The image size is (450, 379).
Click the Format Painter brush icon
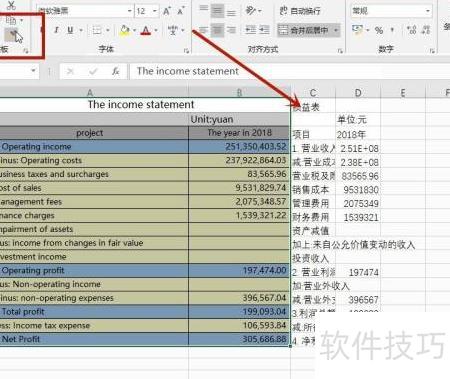pos(12,35)
